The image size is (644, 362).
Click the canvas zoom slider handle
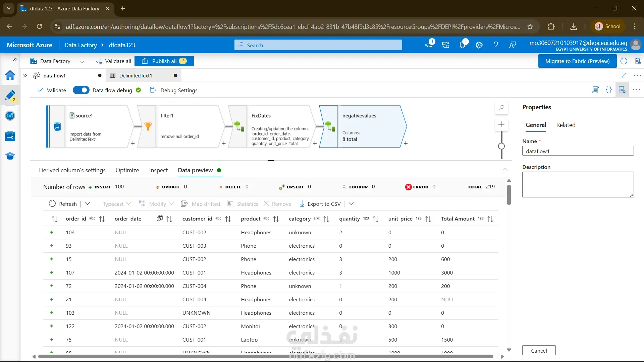[501, 146]
